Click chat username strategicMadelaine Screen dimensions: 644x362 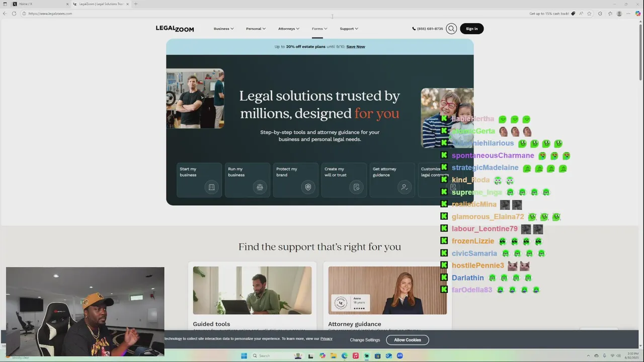pos(485,168)
